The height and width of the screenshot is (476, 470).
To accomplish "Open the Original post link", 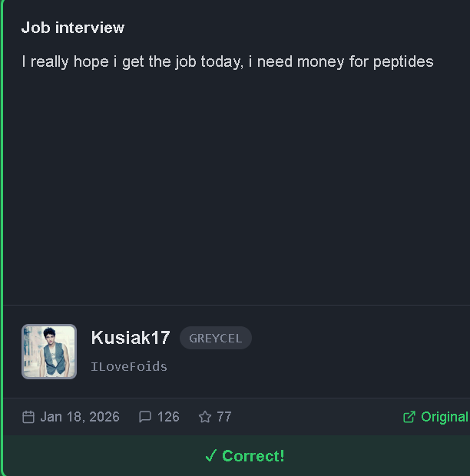I will point(435,417).
